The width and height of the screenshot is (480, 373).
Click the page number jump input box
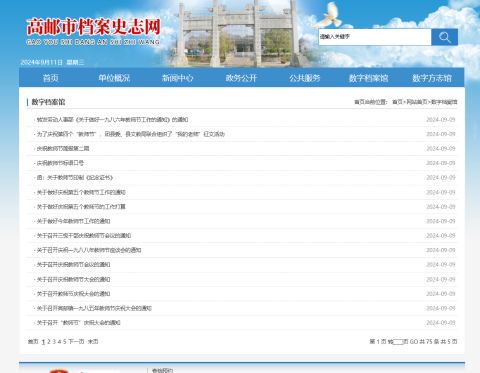click(x=398, y=342)
